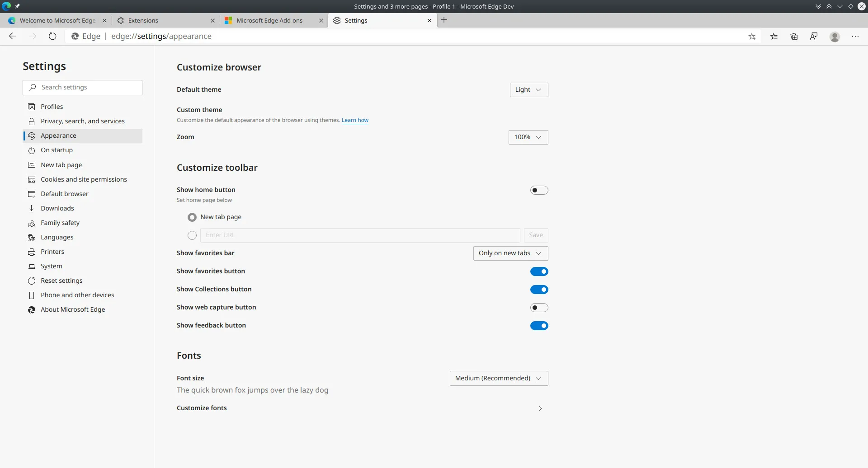Disable the Show feedback button toggle
Image resolution: width=868 pixels, height=468 pixels.
tap(539, 326)
